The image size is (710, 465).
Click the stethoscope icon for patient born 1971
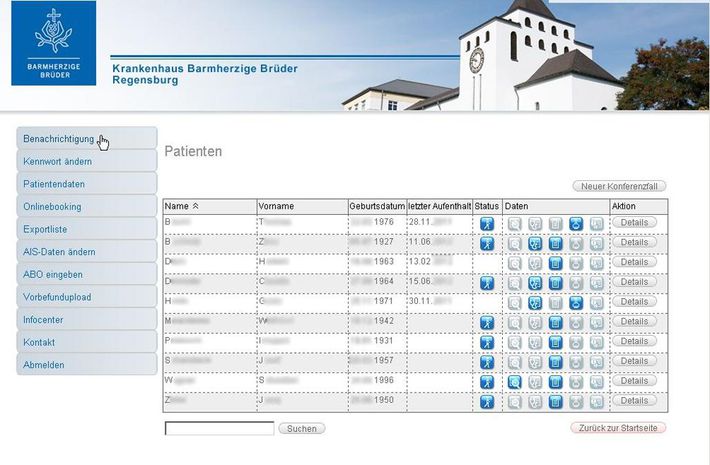535,302
